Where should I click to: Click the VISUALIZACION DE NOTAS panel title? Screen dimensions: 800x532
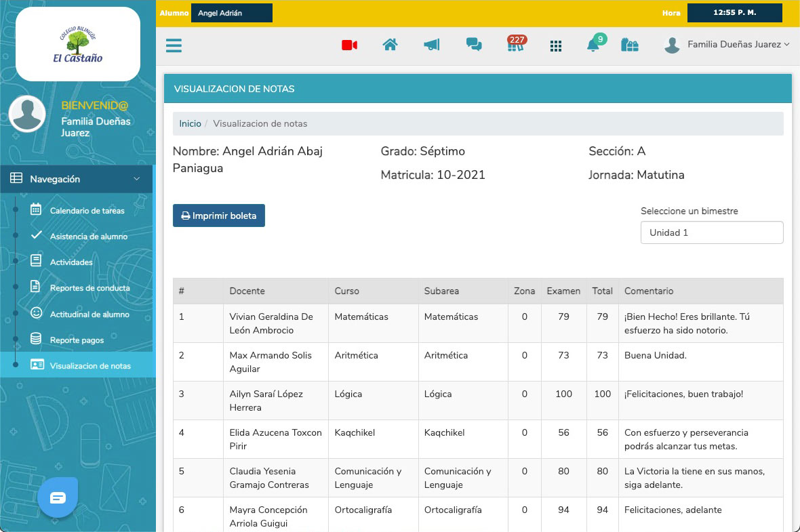[234, 89]
